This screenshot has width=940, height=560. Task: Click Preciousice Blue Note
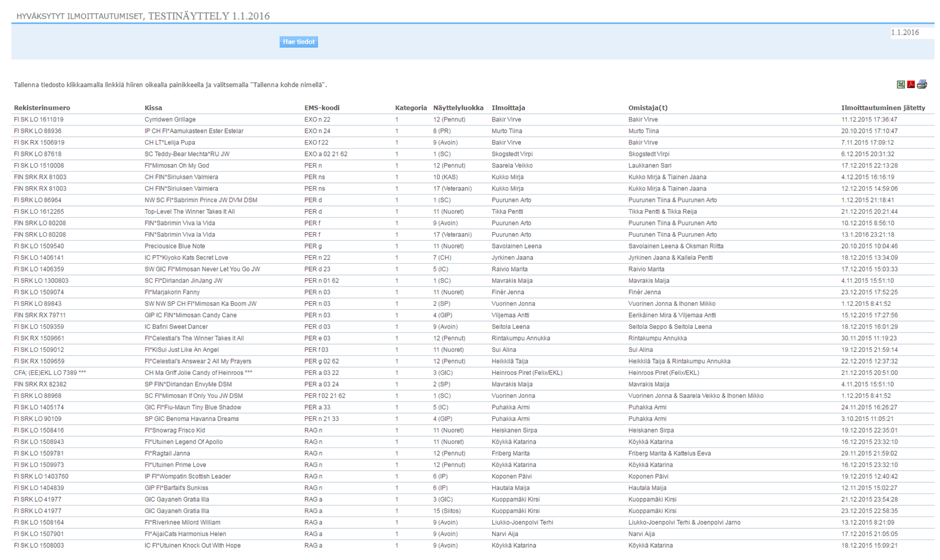175,246
